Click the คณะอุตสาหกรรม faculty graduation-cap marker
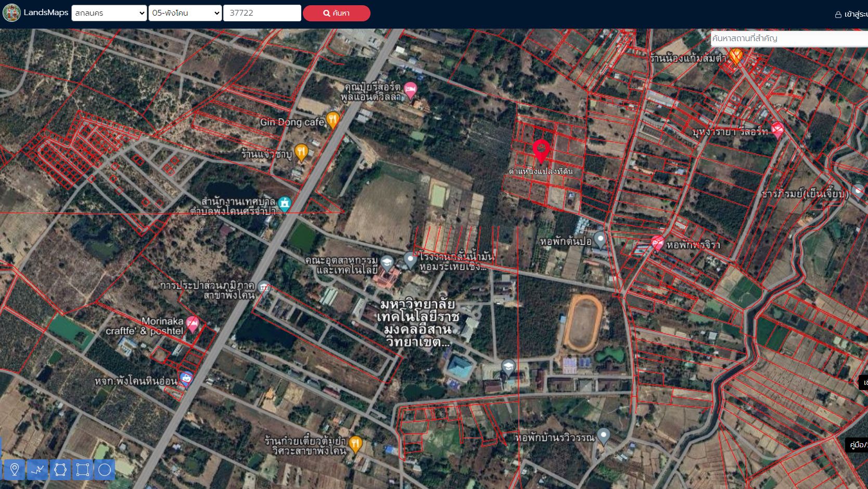 tap(387, 263)
